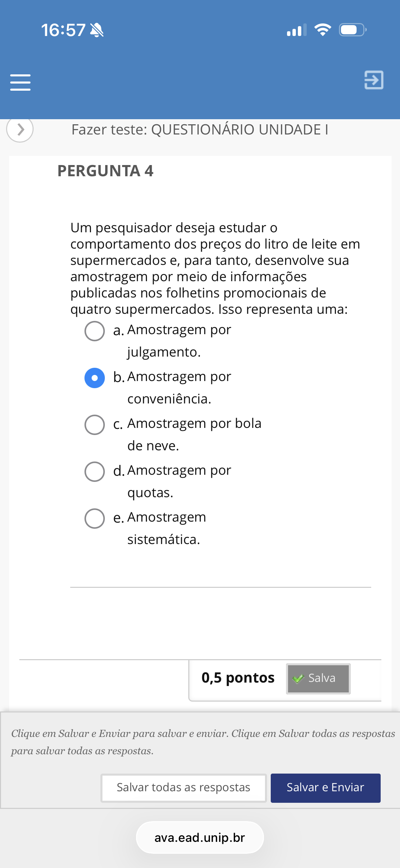Tap the muted bell status icon
The width and height of the screenshot is (400, 868).
(97, 30)
